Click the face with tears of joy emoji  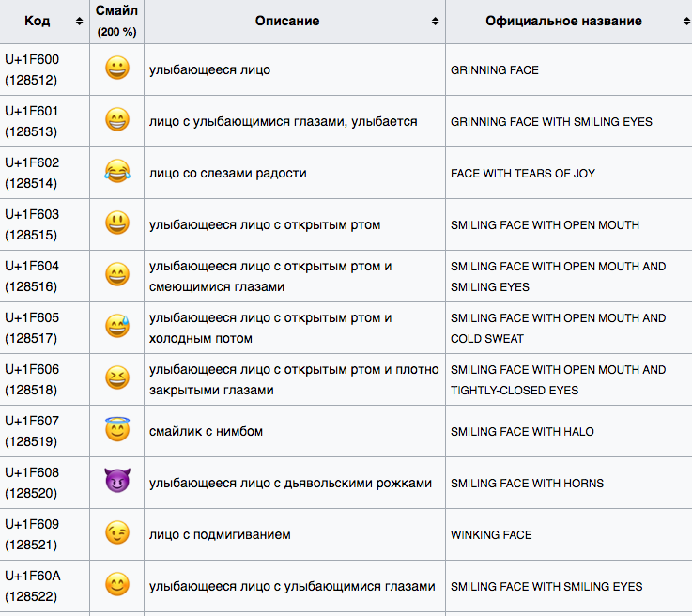(x=117, y=171)
